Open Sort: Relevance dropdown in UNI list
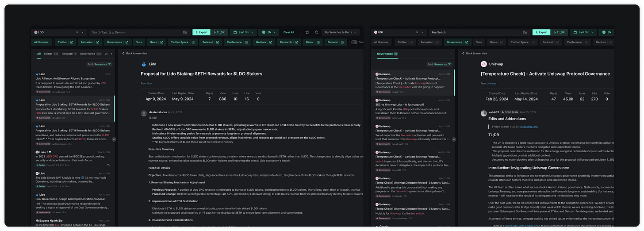Image resolution: width=644 pixels, height=231 pixels. [439, 64]
